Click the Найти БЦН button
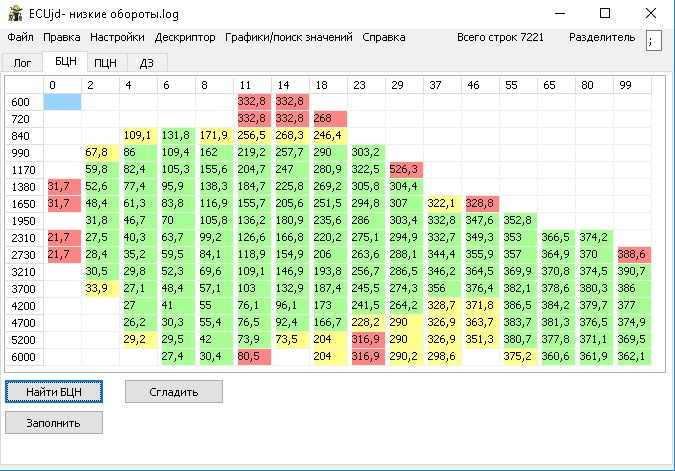Image resolution: width=675 pixels, height=471 pixels. click(x=54, y=392)
